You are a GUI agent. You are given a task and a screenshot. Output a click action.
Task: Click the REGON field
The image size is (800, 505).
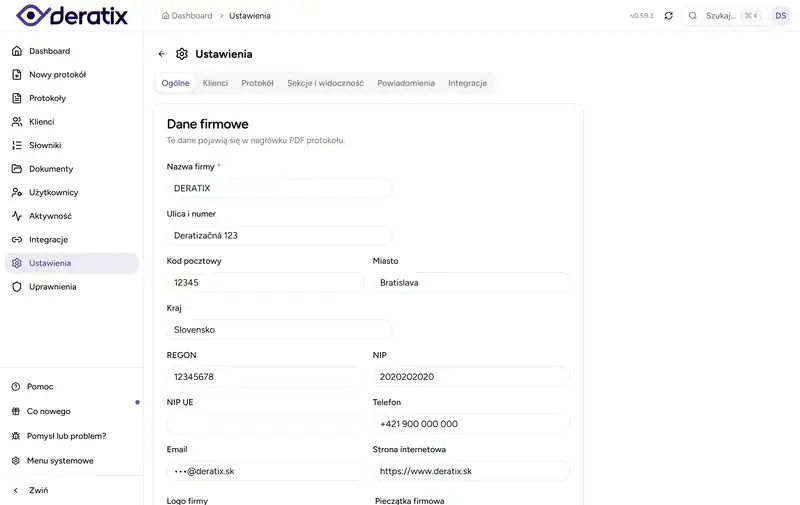pos(265,377)
